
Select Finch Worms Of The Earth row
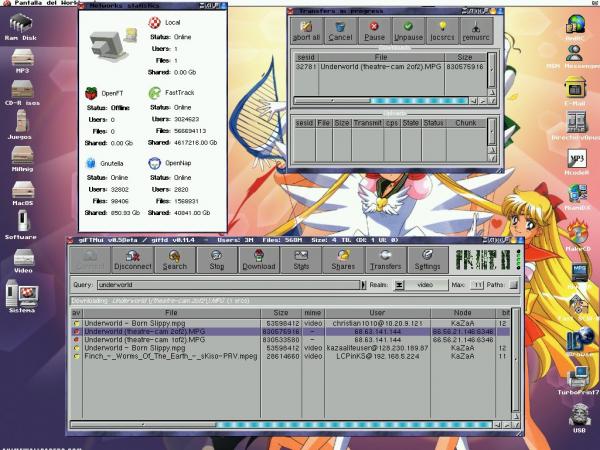pos(291,356)
